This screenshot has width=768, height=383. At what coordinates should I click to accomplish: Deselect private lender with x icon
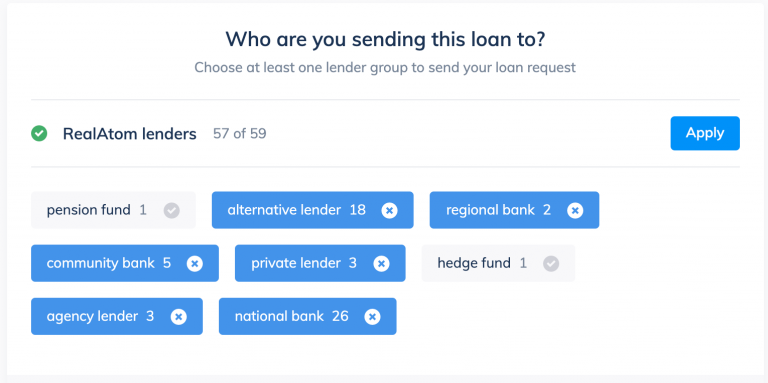tap(381, 263)
